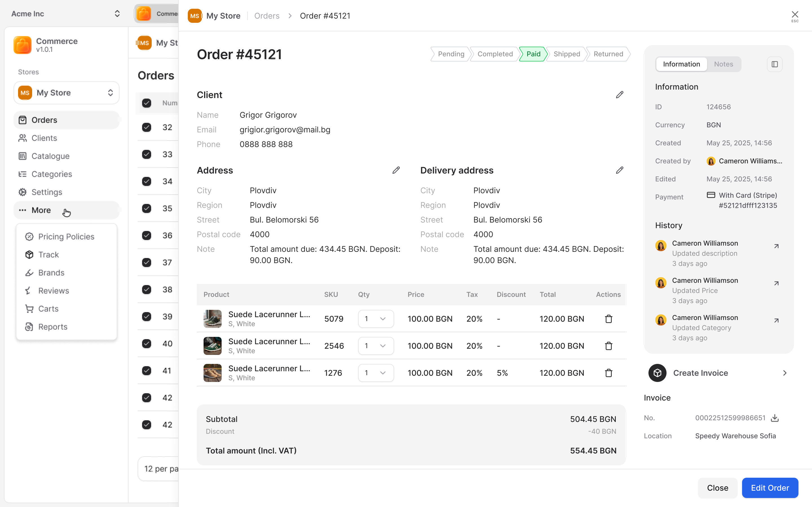Click the green sneaker product thumbnail
The width and height of the screenshot is (812, 507).
point(212,346)
